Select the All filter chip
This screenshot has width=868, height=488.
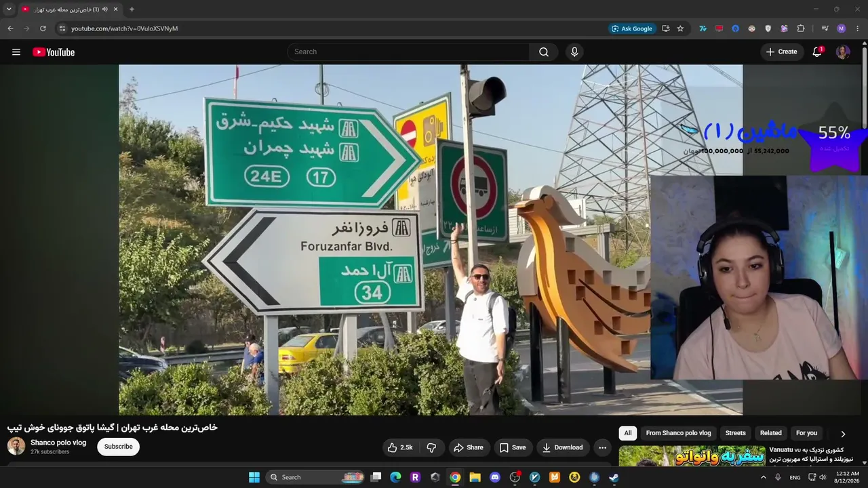(x=628, y=433)
